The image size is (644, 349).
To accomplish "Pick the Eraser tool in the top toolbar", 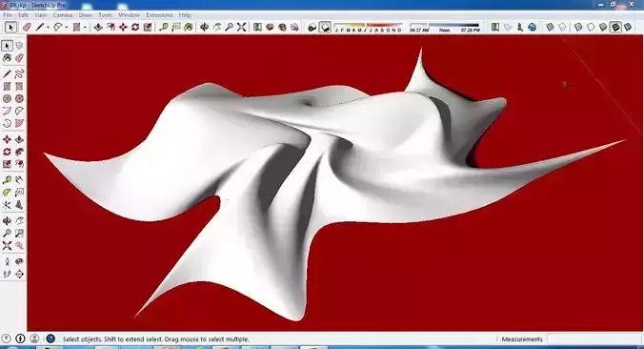I will click(27, 27).
